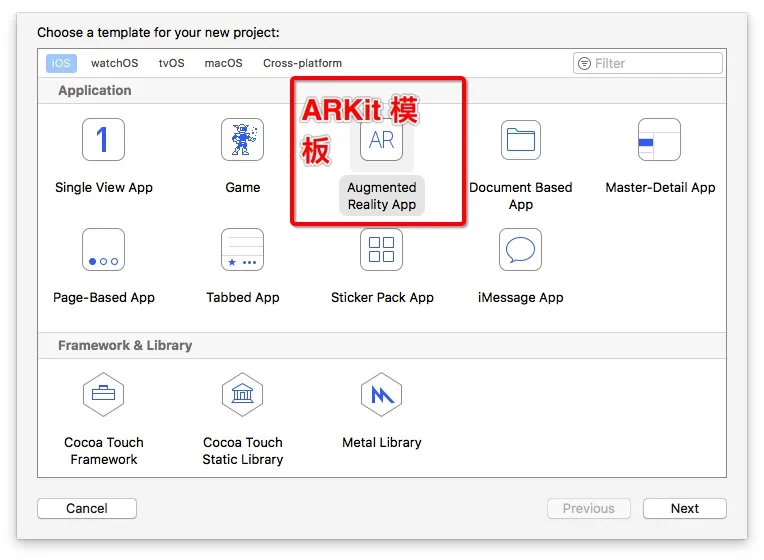Screen dimensions: 764x560
Task: Pick the Document Based App template icon
Action: [520, 140]
